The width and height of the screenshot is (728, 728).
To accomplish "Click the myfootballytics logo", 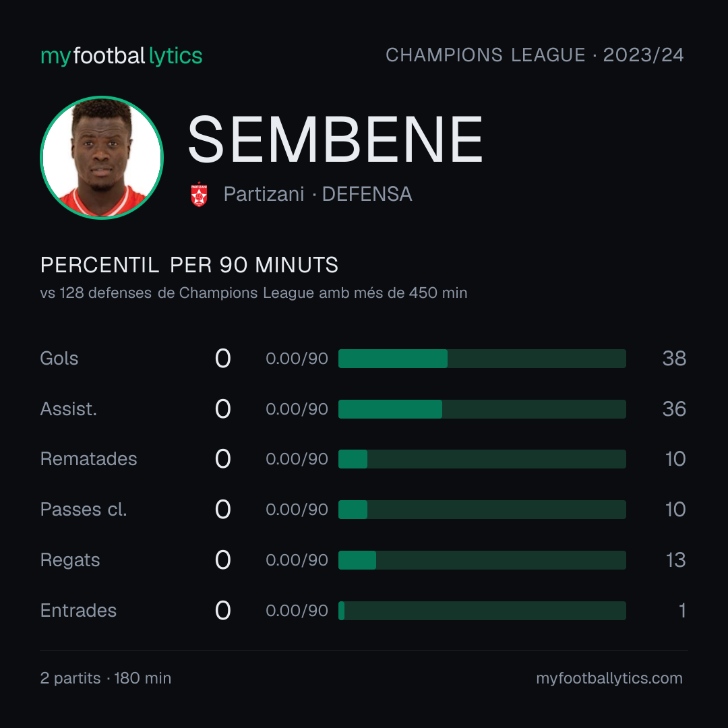I will (x=121, y=56).
